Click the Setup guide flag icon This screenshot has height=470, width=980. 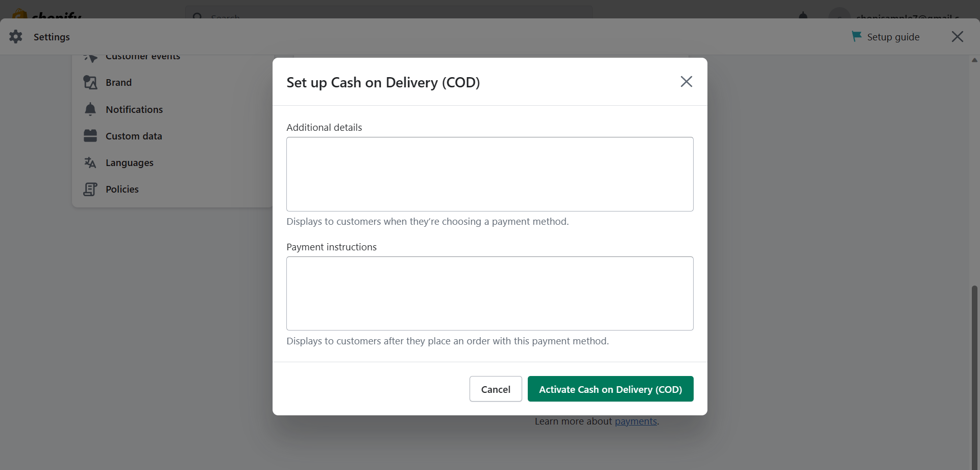pos(856,36)
